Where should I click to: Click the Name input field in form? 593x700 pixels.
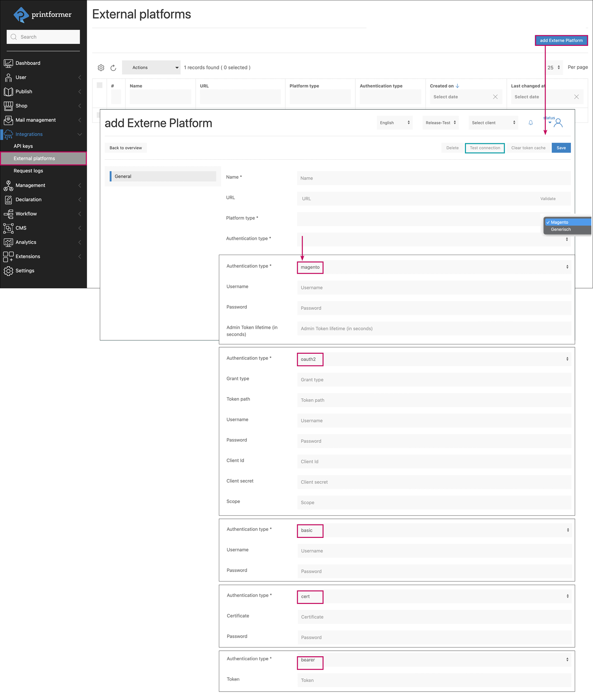click(433, 178)
